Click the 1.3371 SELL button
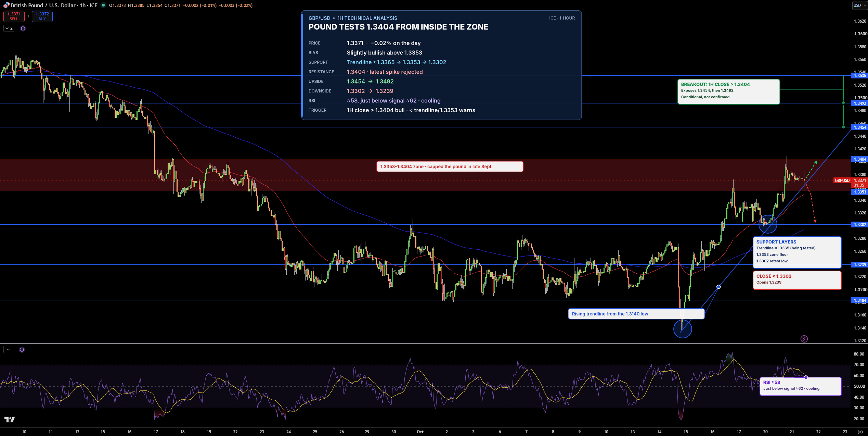 pyautogui.click(x=14, y=16)
